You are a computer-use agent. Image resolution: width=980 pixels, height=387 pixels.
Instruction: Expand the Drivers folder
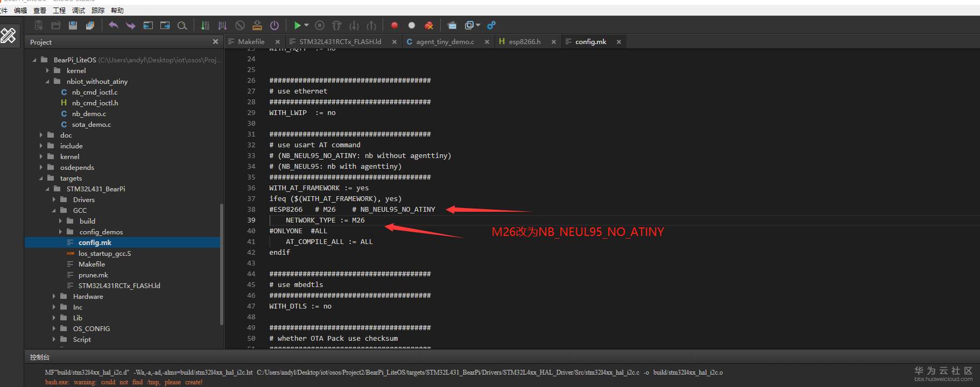(x=54, y=200)
